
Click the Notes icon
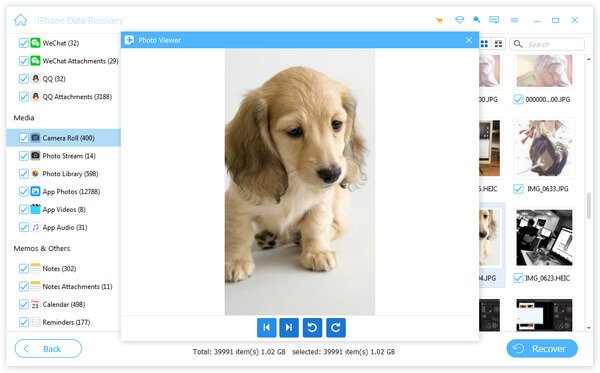click(x=35, y=268)
